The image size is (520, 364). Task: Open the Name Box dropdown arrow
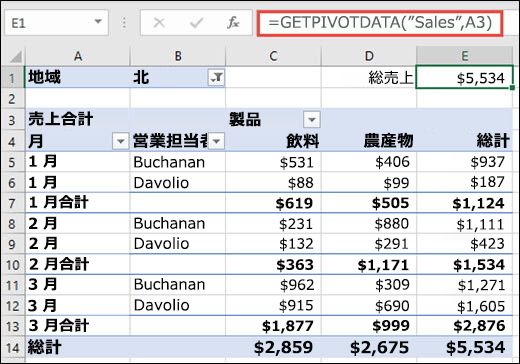pyautogui.click(x=98, y=22)
